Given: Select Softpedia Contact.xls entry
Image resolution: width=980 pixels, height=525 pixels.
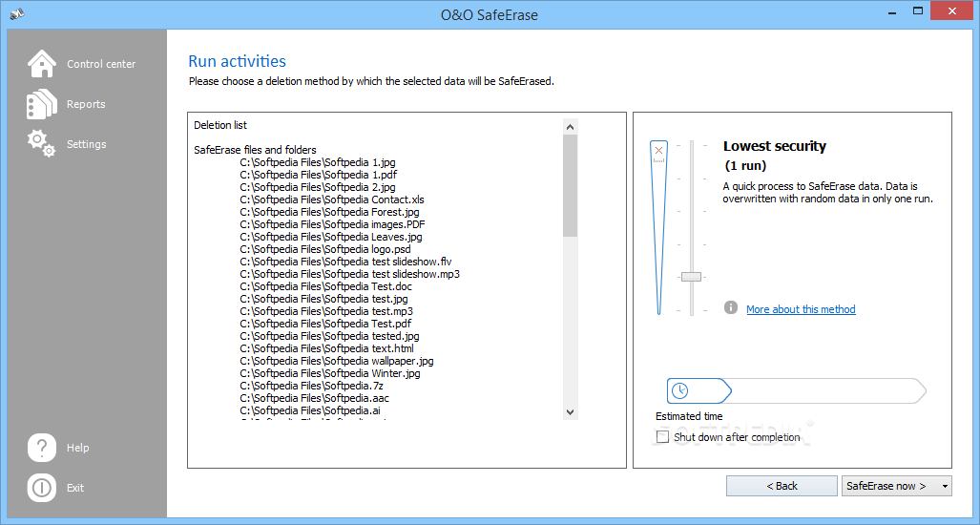Looking at the screenshot, I should pyautogui.click(x=332, y=199).
